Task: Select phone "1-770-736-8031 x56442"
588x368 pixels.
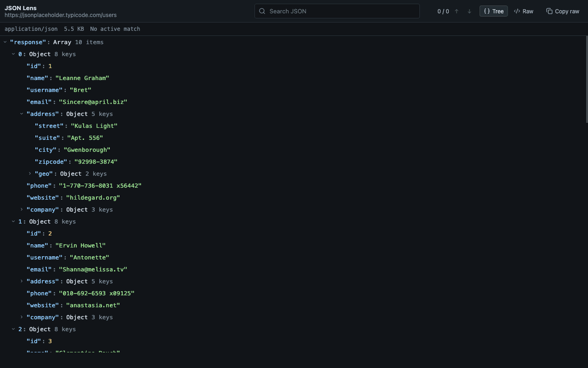Action: pyautogui.click(x=100, y=185)
